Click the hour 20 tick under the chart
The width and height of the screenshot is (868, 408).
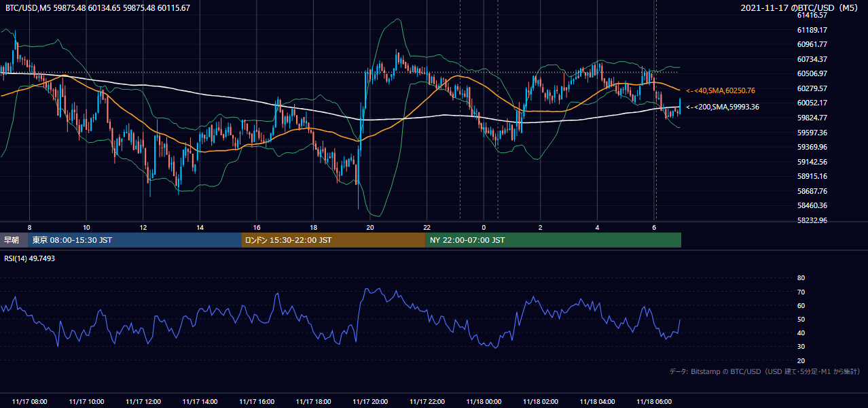point(370,227)
